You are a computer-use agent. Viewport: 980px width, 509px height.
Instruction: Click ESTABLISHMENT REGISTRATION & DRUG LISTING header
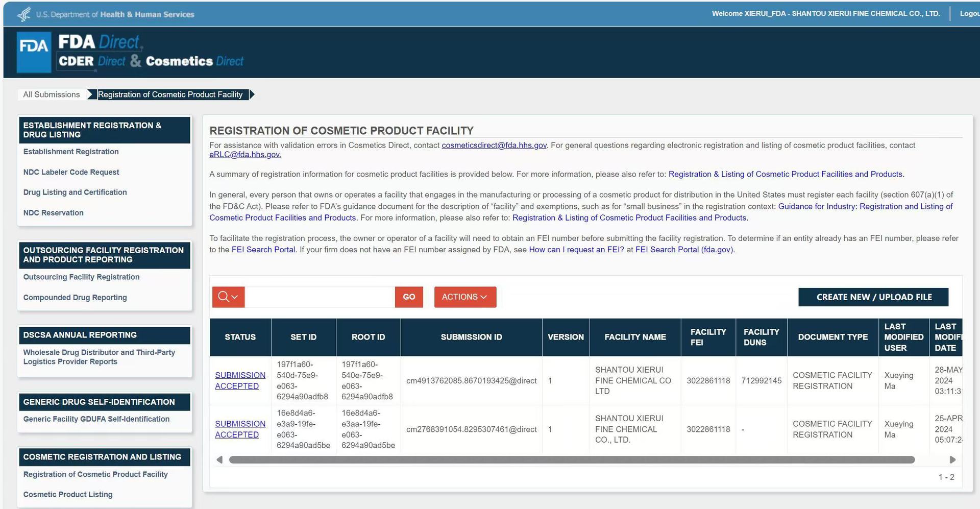[x=105, y=130]
